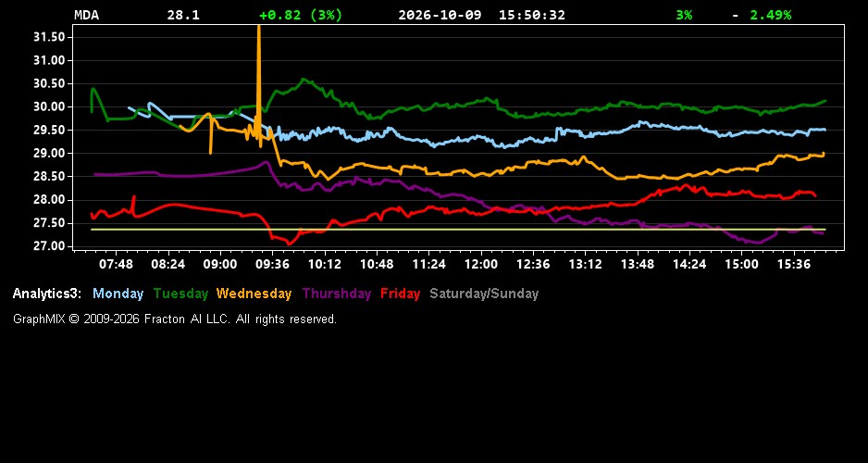Click the 31.00 y-axis label

point(50,60)
